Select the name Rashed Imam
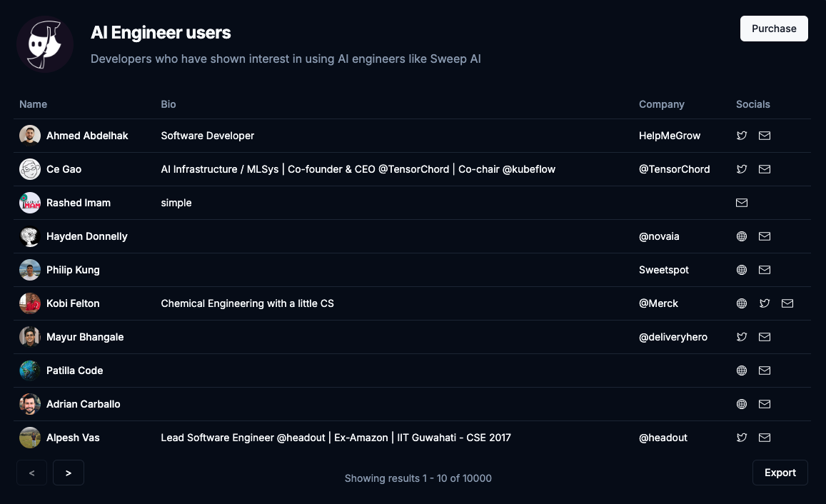The image size is (826, 504). point(79,203)
